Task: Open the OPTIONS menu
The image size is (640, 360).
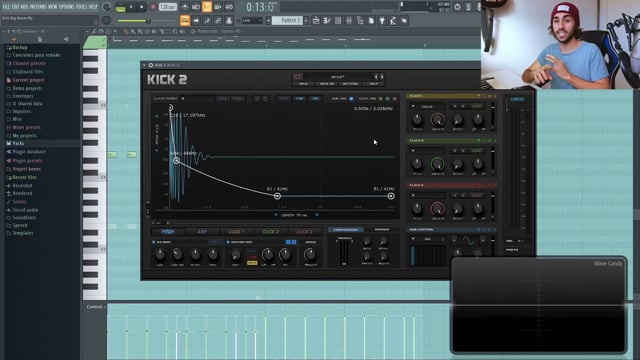Action: (x=67, y=7)
